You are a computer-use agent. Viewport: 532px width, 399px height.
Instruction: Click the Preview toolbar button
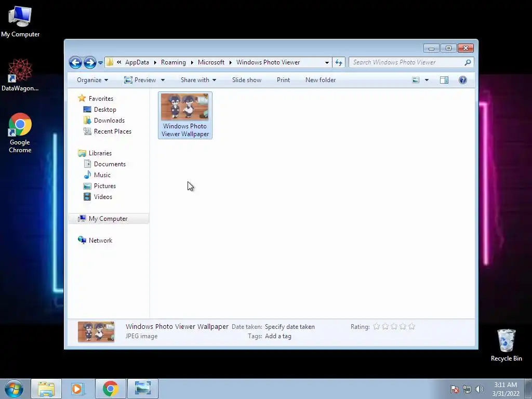click(x=140, y=80)
